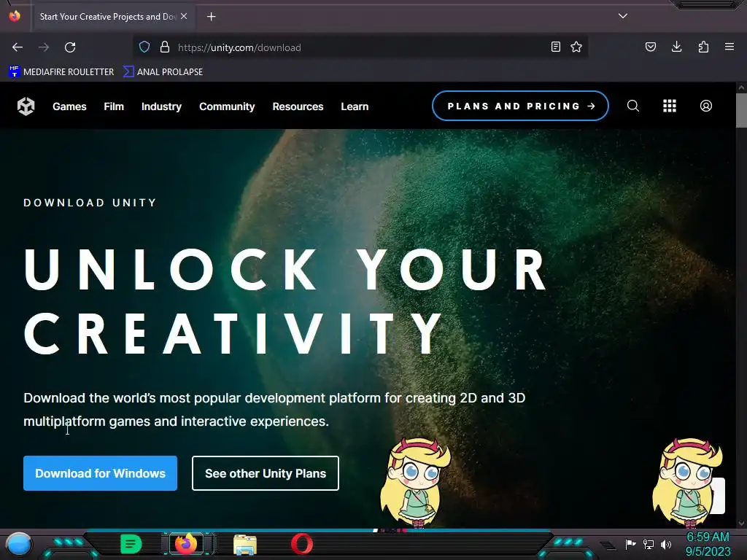Open the network tray icon

coord(649,544)
